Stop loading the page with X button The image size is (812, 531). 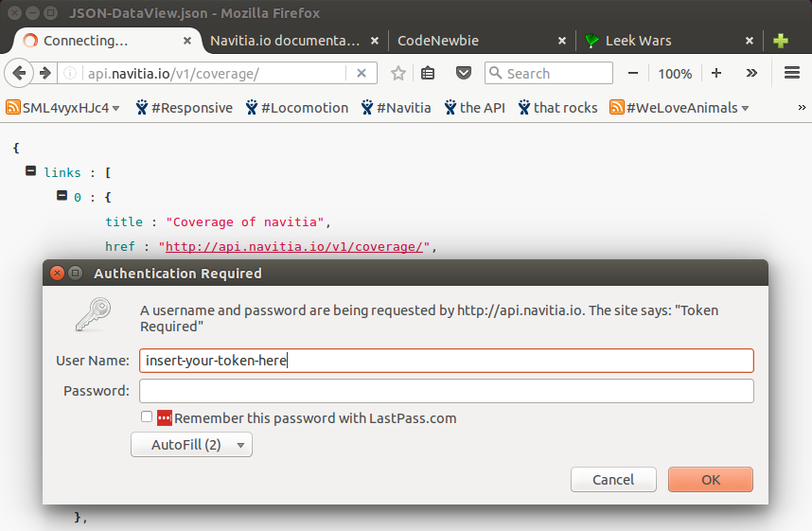[x=361, y=73]
